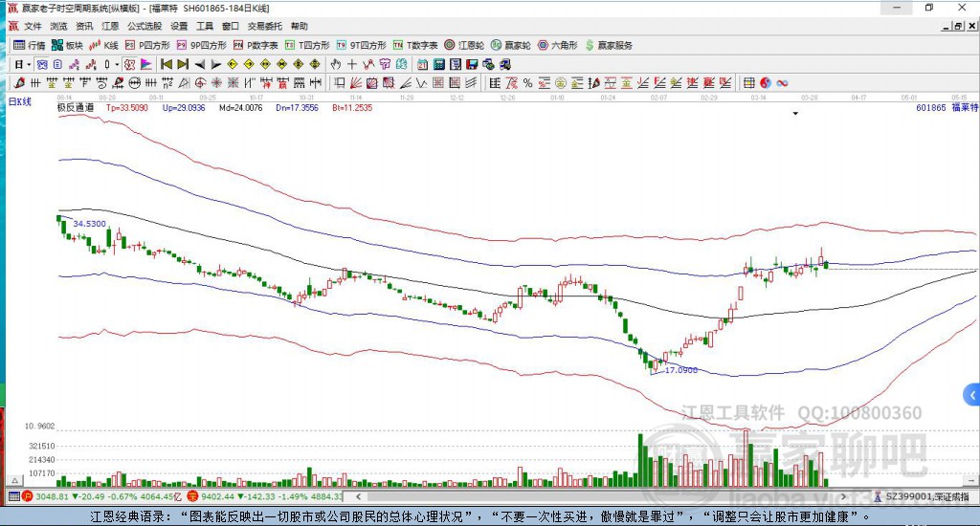Open the 板块 sector view
Image resolution: width=980 pixels, height=526 pixels.
coord(68,45)
